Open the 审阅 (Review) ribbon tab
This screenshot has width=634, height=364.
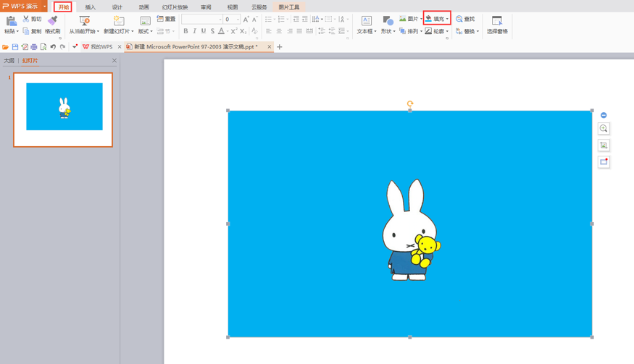pos(206,7)
